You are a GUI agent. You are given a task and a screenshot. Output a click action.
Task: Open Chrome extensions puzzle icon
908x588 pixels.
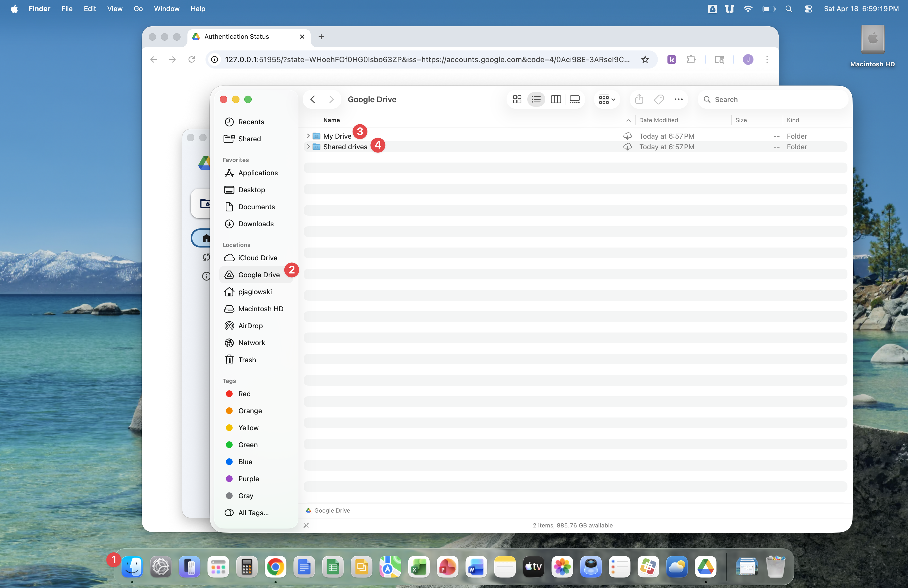click(691, 59)
